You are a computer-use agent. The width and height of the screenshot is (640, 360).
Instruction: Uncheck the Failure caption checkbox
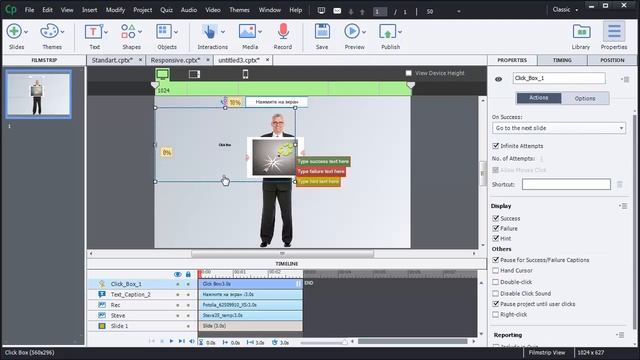click(x=496, y=229)
